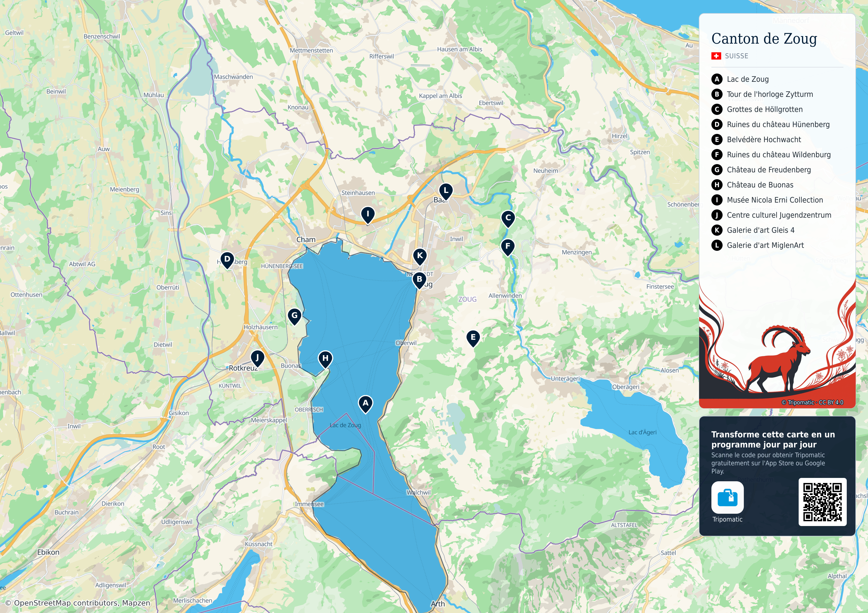Select map pin D near Hünenberg
Image resolution: width=868 pixels, height=613 pixels.
coord(227,260)
